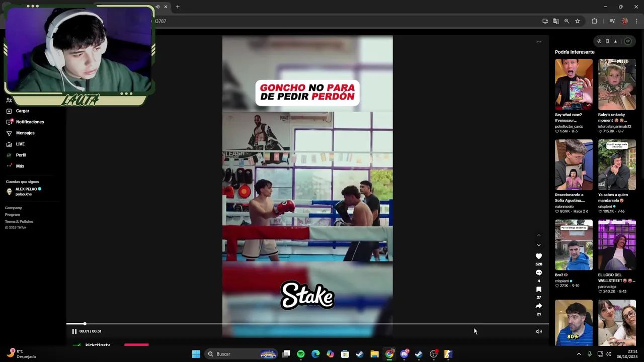Open a new browser tab
This screenshot has height=362, width=644.
pos(178,7)
